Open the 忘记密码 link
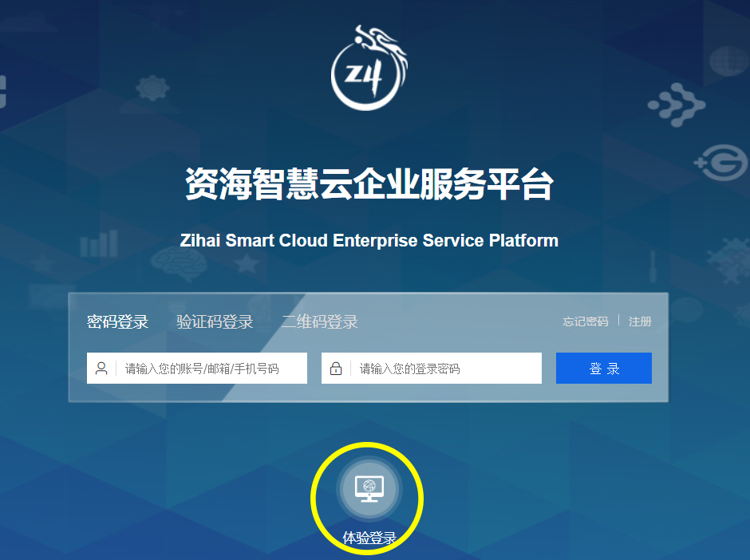750x560 pixels. pos(586,321)
